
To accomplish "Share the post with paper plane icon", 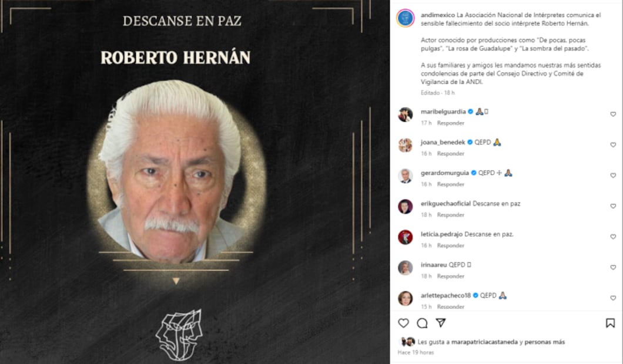I will (441, 323).
